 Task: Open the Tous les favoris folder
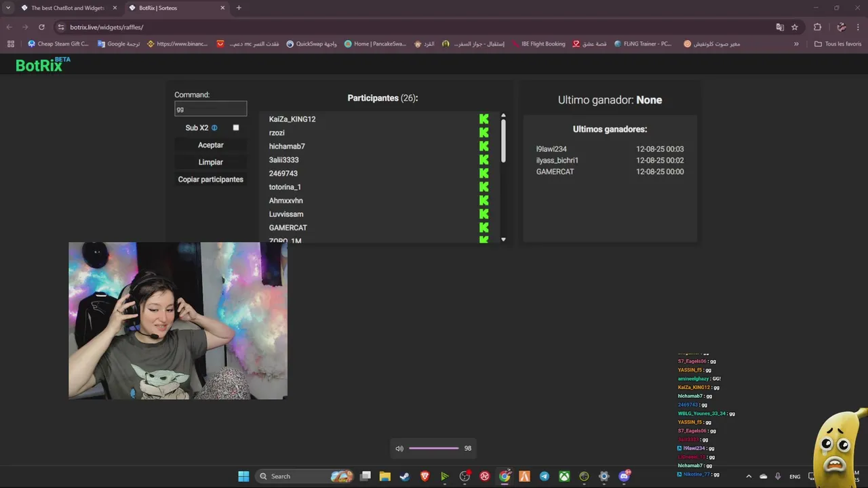pyautogui.click(x=837, y=44)
